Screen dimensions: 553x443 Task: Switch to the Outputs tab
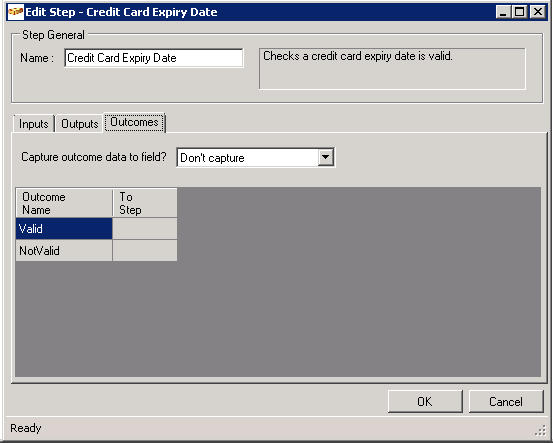pos(80,124)
